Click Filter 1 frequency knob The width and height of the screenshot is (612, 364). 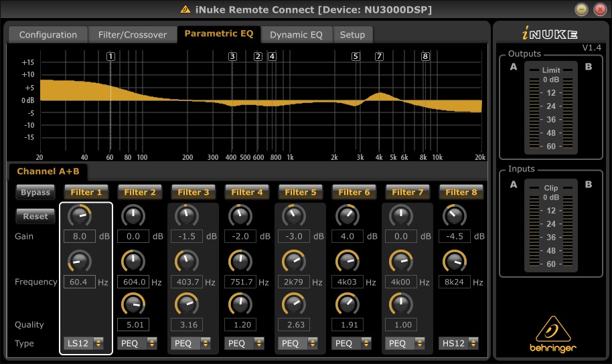pos(80,261)
